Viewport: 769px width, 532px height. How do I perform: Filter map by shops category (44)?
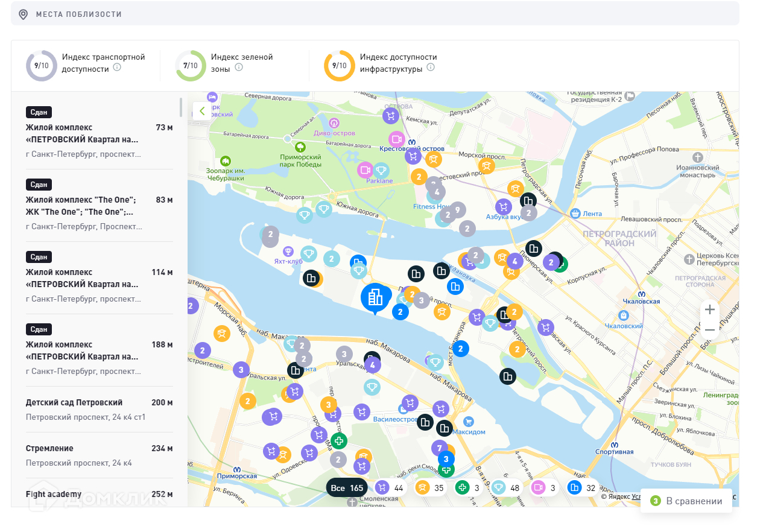pos(390,487)
